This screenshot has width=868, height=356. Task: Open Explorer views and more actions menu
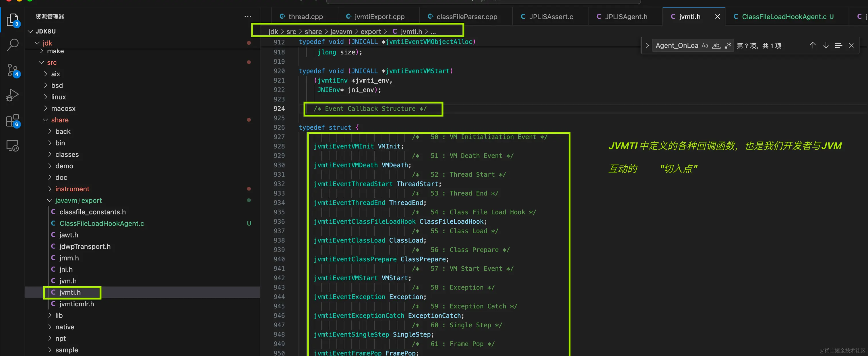pos(248,17)
